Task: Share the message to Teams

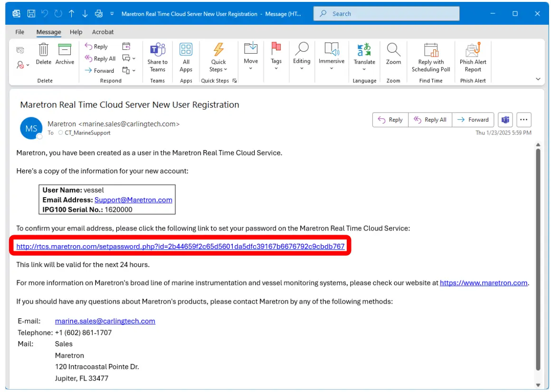Action: tap(157, 57)
